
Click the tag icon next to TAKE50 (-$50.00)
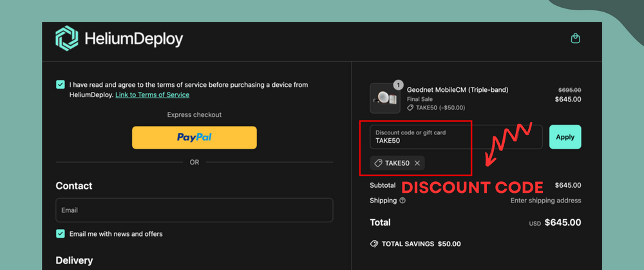point(411,108)
